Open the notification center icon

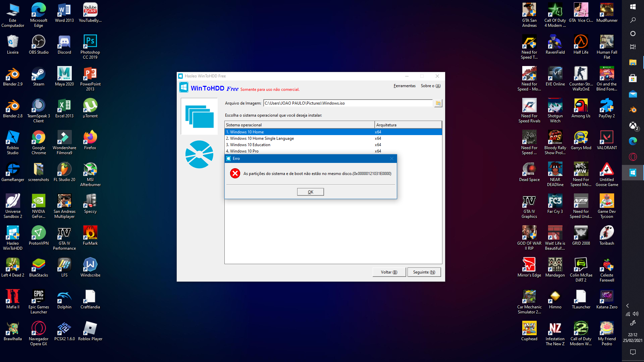[633, 352]
